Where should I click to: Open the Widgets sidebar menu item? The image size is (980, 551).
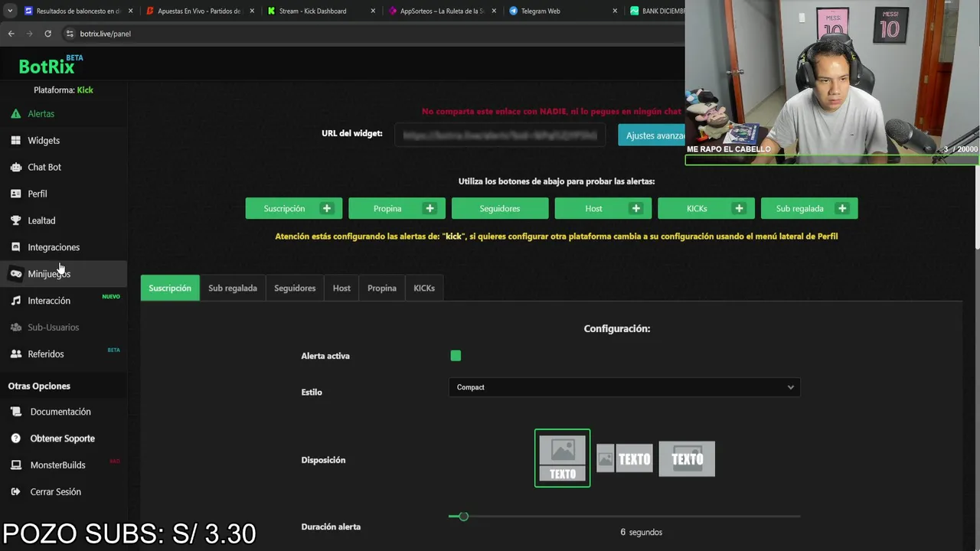pos(64,140)
